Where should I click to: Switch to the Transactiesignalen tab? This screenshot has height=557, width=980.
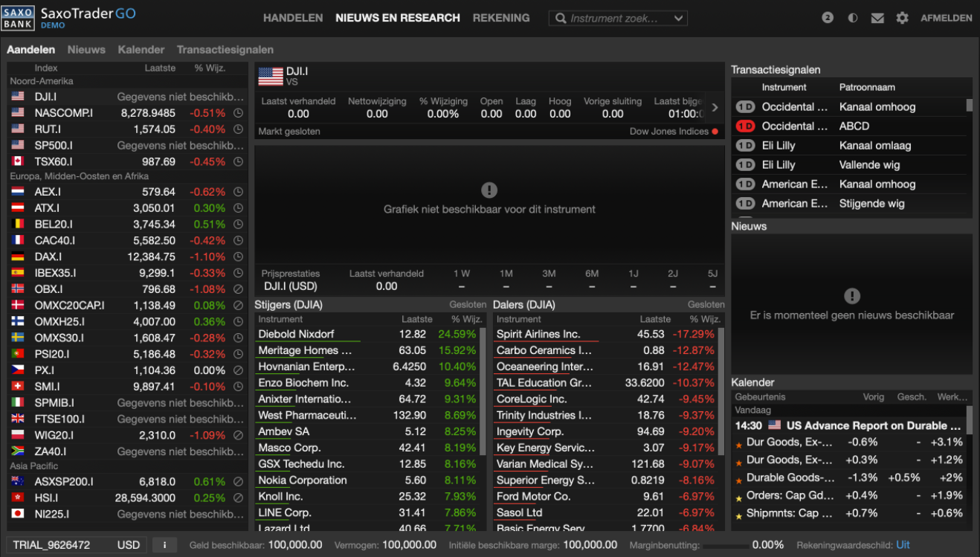click(225, 50)
